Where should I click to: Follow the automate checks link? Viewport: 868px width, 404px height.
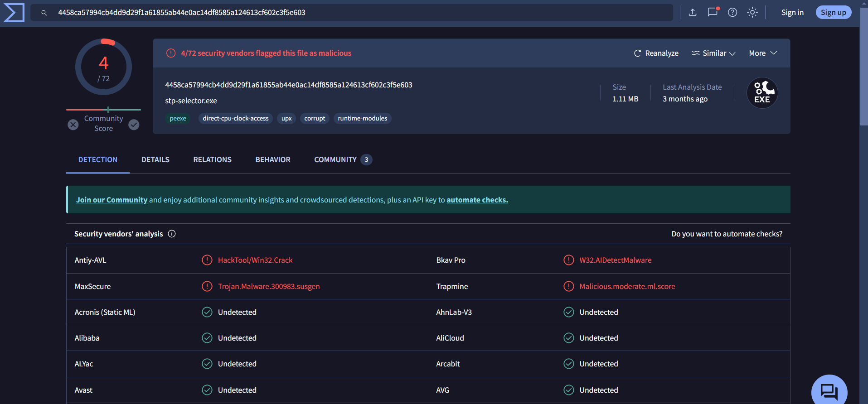pyautogui.click(x=477, y=200)
